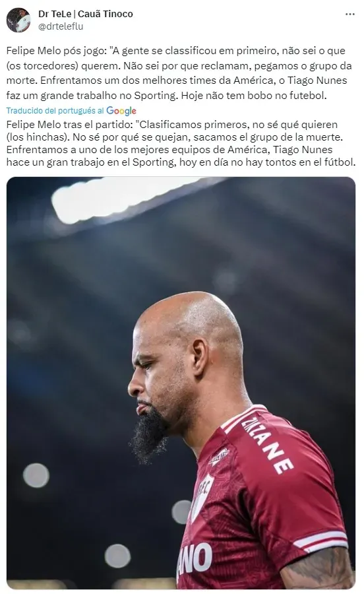Open the attached player photo

tap(181, 383)
